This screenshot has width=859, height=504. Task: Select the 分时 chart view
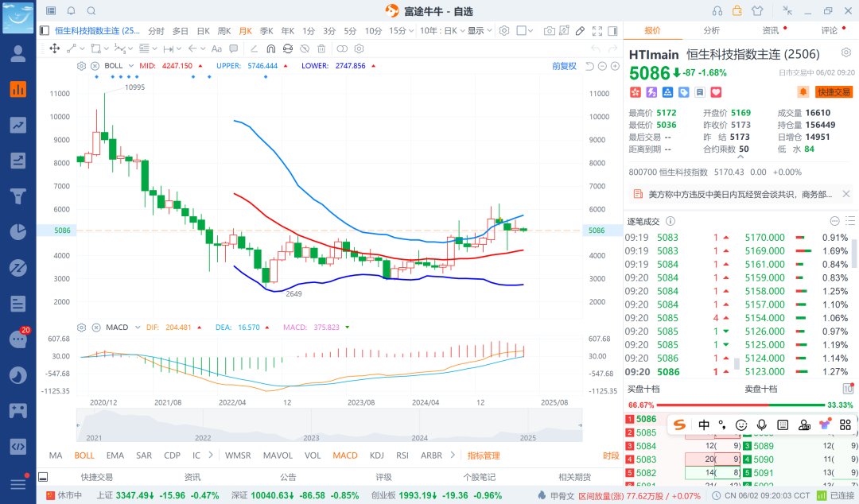(x=156, y=31)
